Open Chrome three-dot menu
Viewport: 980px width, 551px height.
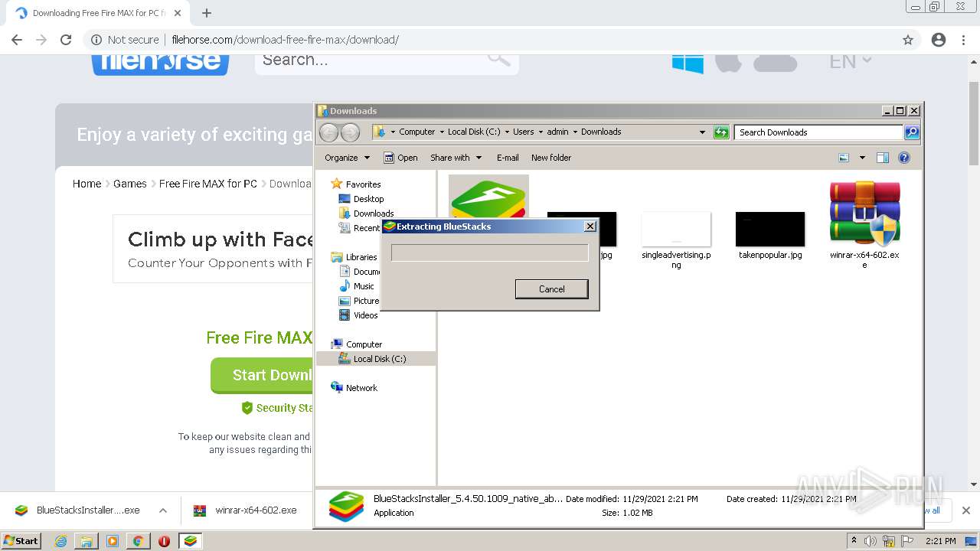tap(964, 40)
